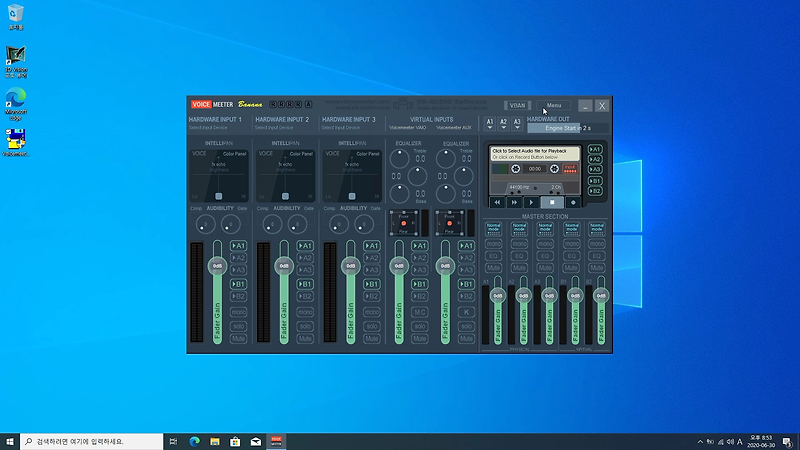Click Hardware Input 1 IntelliPan pad handle

(218, 196)
